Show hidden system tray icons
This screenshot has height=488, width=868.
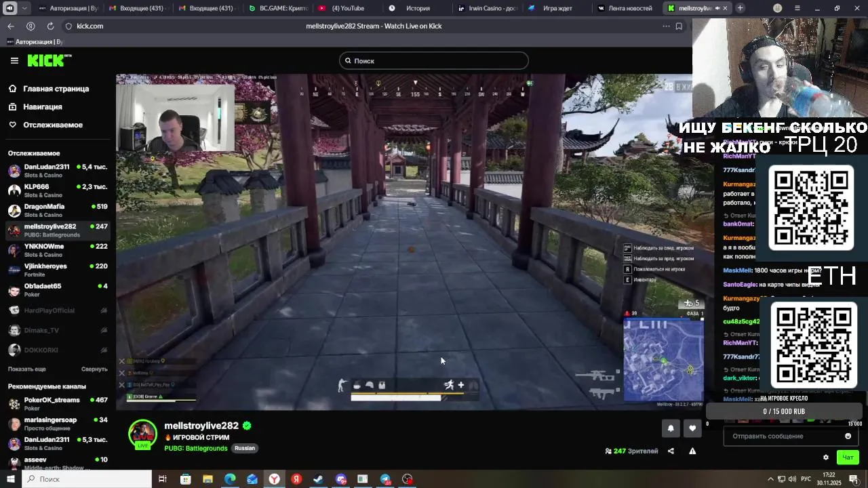[770, 479]
